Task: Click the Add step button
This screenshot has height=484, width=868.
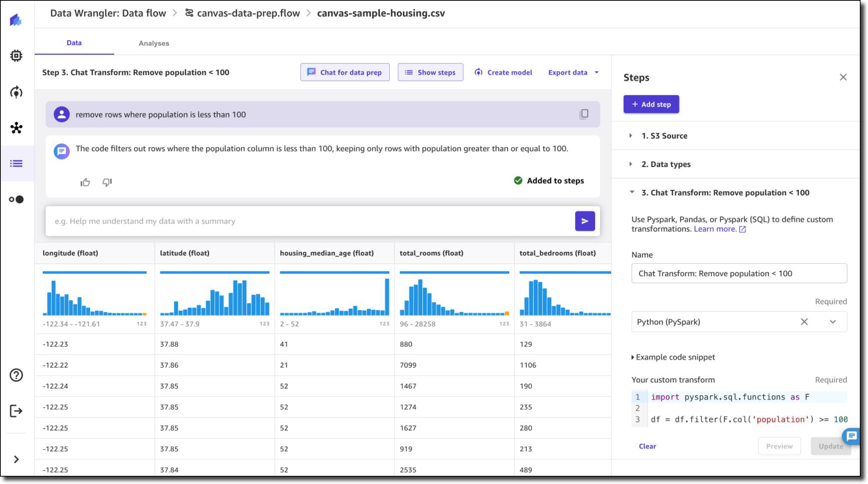Action: [x=651, y=104]
